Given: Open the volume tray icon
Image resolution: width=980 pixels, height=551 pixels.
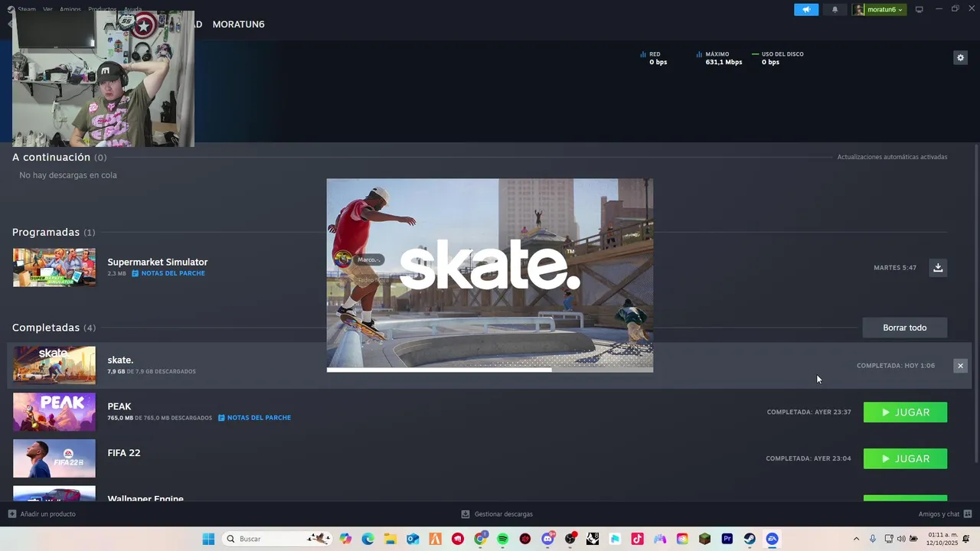Looking at the screenshot, I should click(901, 539).
